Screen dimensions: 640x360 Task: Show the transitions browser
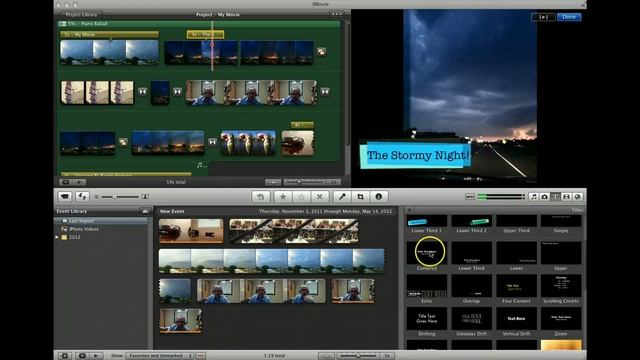[566, 197]
